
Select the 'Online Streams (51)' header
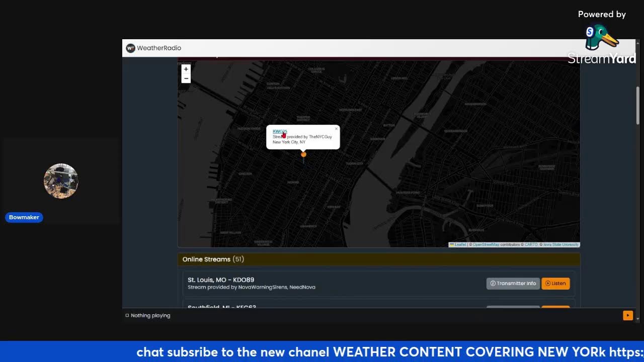(x=379, y=259)
